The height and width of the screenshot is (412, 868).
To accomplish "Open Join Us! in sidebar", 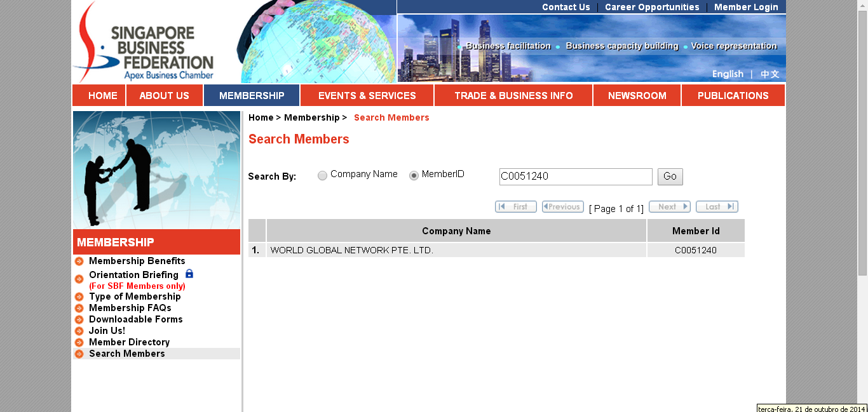I will pos(107,331).
